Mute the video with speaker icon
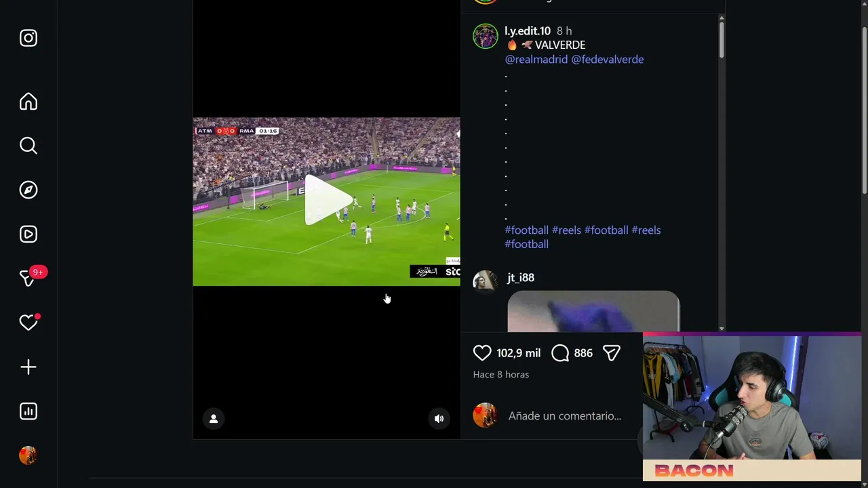The image size is (868, 488). tap(439, 419)
